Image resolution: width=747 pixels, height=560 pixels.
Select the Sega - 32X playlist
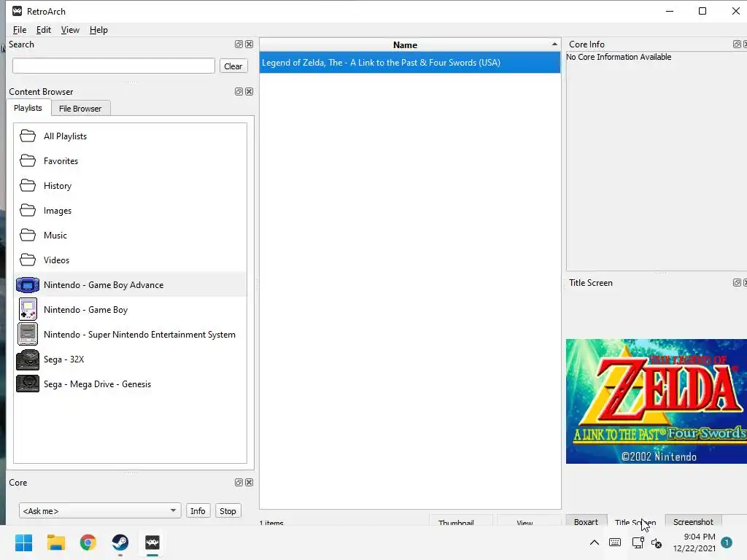(130, 359)
